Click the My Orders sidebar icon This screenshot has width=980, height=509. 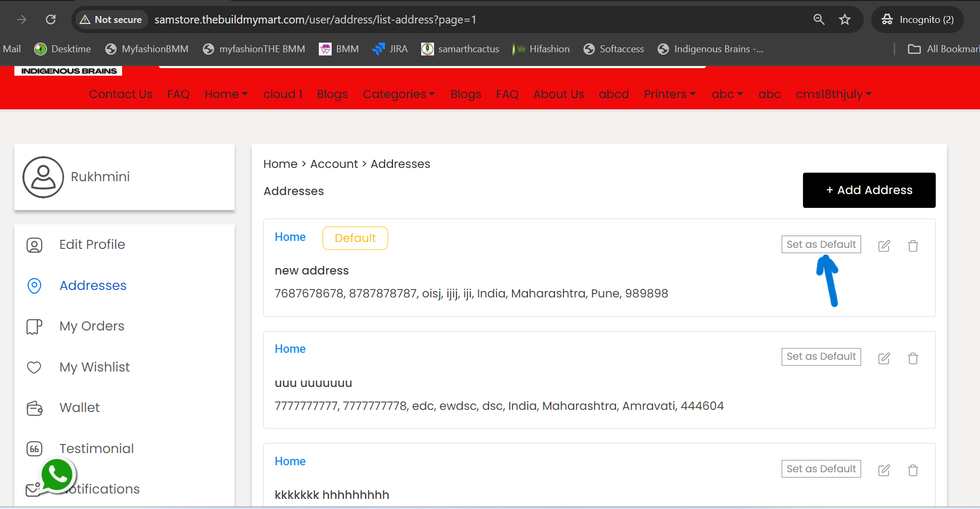click(x=34, y=327)
